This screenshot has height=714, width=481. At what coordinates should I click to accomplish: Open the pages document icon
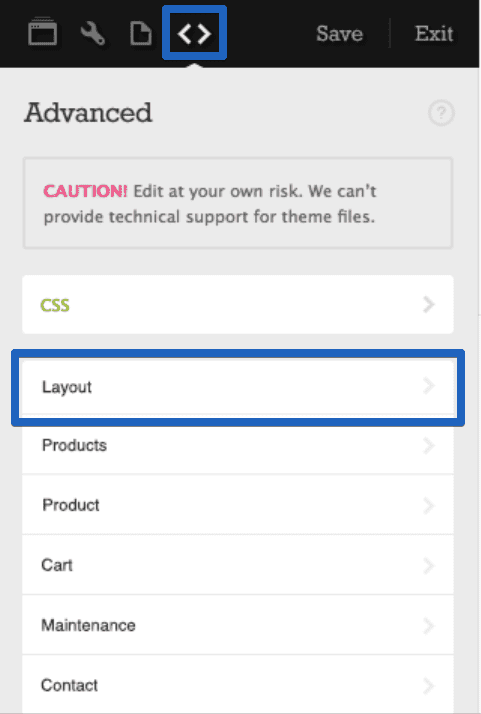[141, 34]
